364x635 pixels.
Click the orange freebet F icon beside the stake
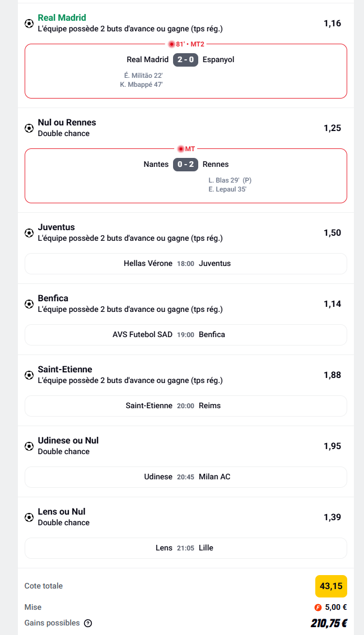[318, 607]
